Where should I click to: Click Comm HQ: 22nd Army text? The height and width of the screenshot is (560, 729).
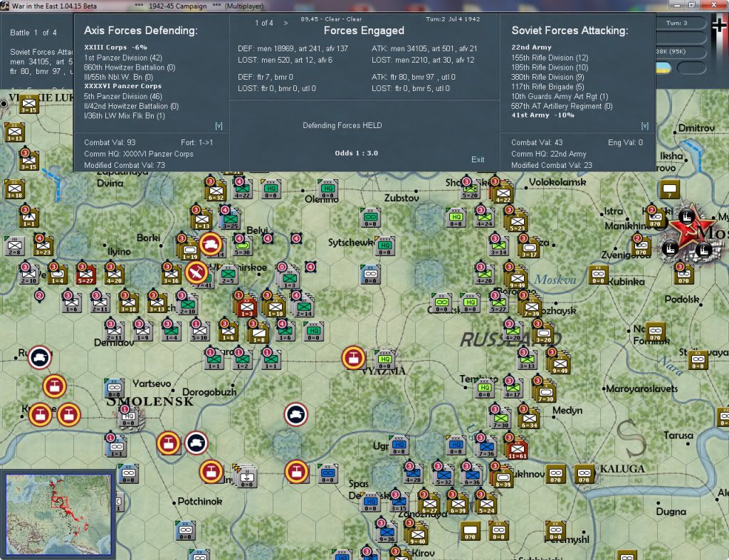[549, 154]
